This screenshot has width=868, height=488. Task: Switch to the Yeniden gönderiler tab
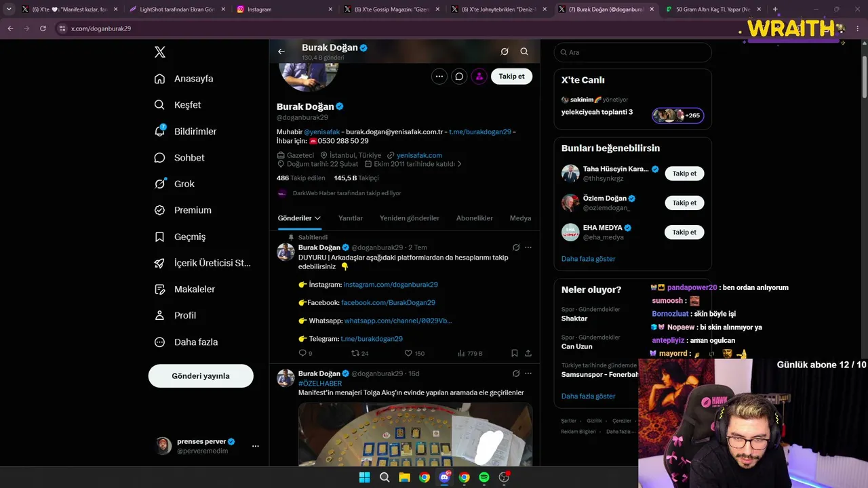410,218
